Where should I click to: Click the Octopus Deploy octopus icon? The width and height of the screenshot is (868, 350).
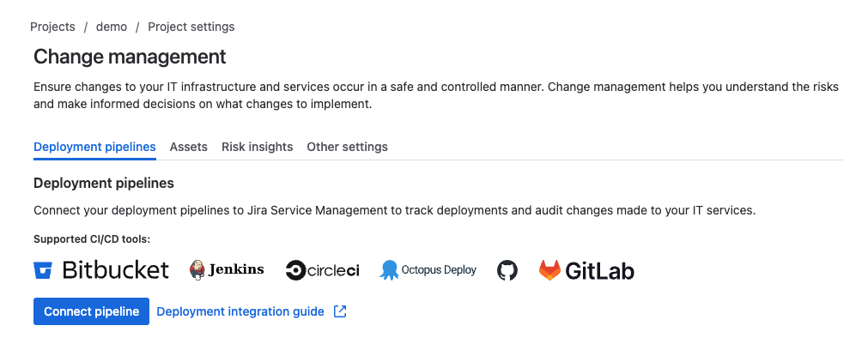coord(389,270)
